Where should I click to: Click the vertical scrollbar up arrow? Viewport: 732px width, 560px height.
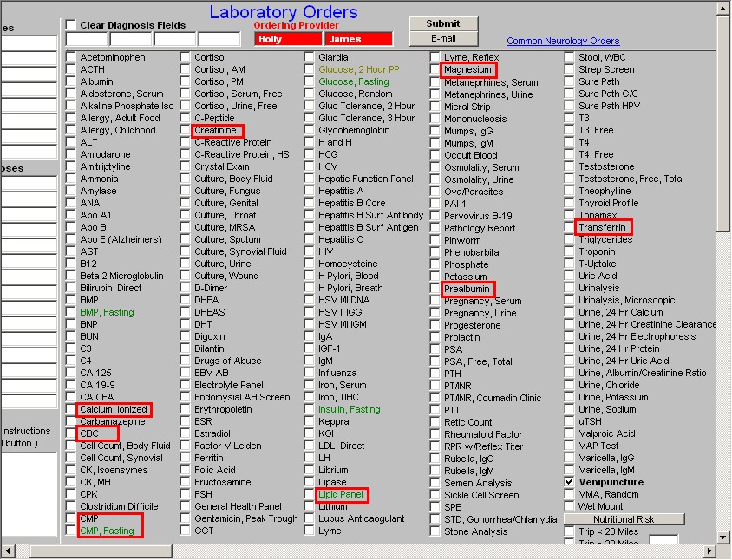point(723,9)
